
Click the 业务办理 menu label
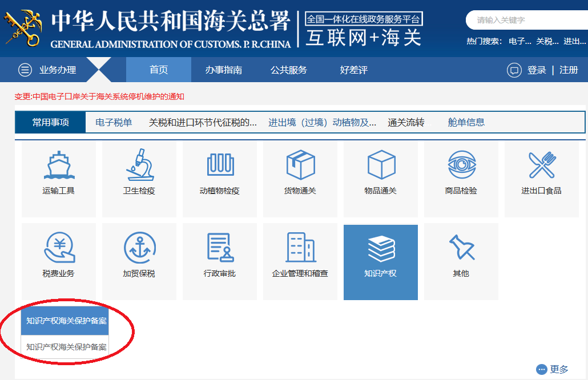click(58, 70)
